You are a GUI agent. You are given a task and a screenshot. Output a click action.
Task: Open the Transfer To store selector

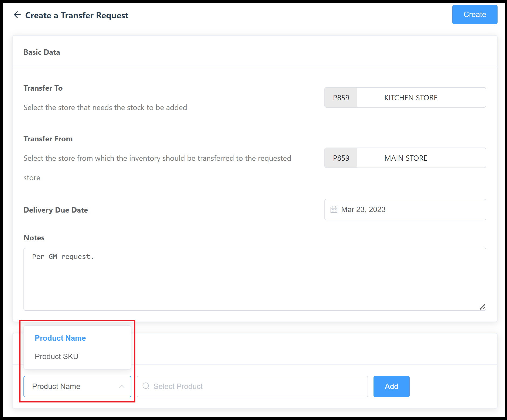pos(421,97)
